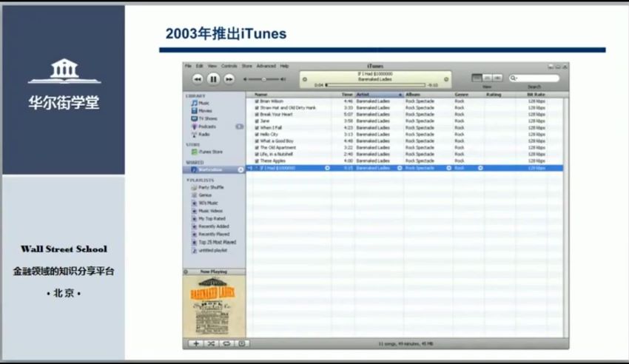Screen dimensions: 629x364
Task: Click inside the Search field
Action: 534,78
